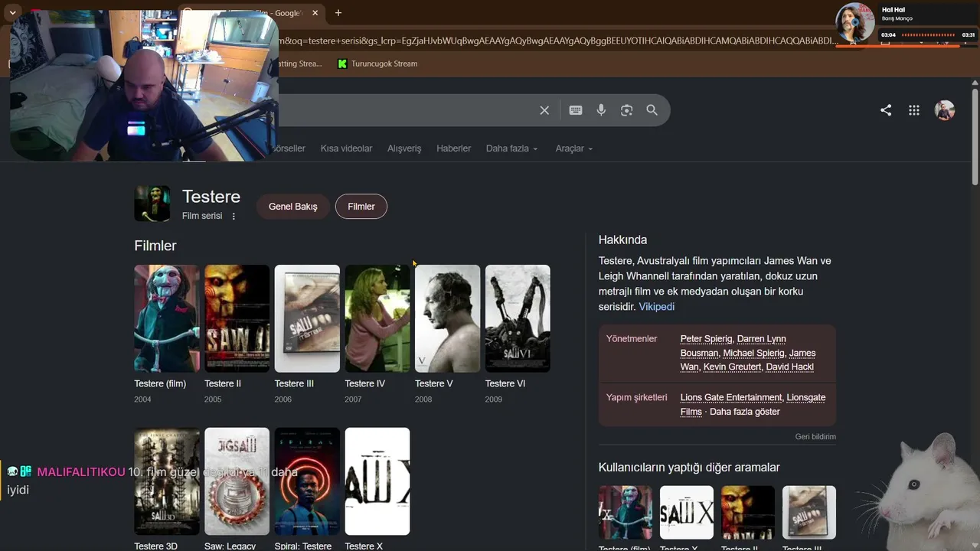
Task: Open the three-dot menu beside Film serisi
Action: click(x=234, y=216)
